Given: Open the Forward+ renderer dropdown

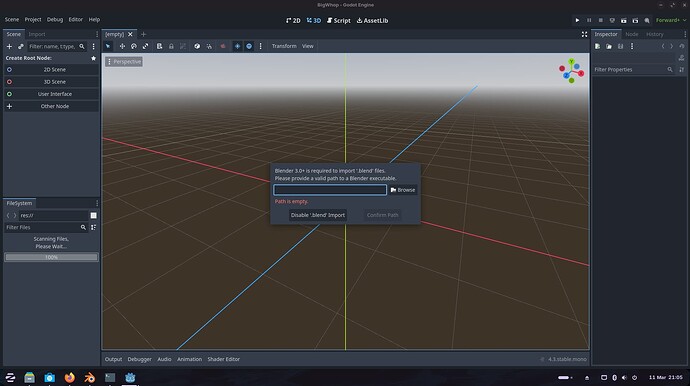Looking at the screenshot, I should tap(671, 20).
